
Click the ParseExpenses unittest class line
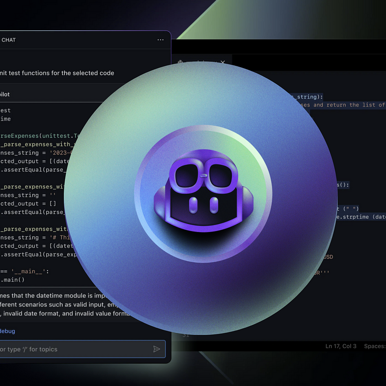40,136
